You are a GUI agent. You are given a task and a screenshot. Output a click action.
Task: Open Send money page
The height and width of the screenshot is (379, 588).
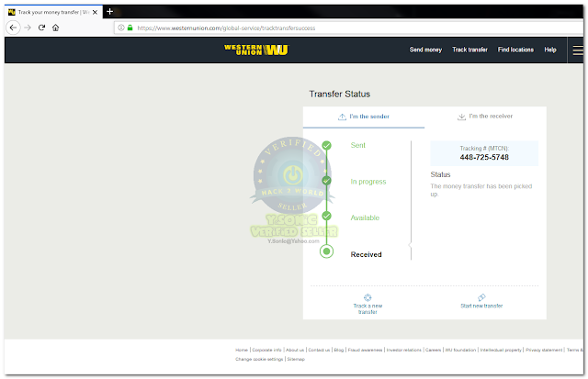click(425, 50)
